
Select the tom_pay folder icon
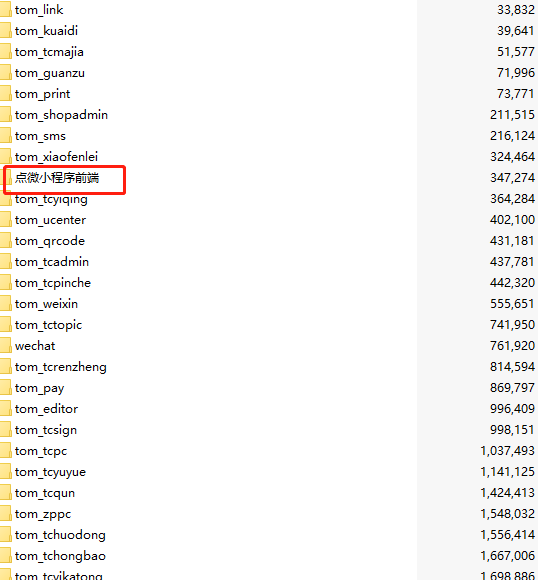(x=6, y=388)
